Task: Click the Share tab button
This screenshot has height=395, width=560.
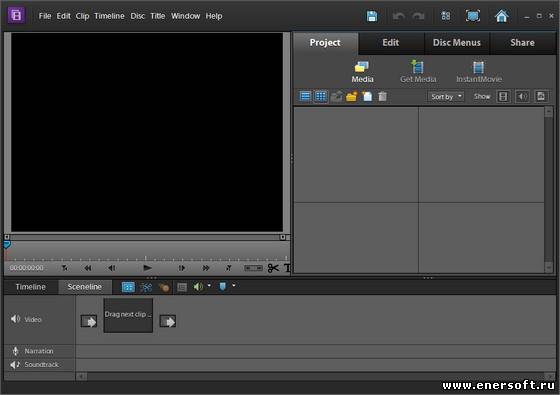Action: tap(522, 43)
